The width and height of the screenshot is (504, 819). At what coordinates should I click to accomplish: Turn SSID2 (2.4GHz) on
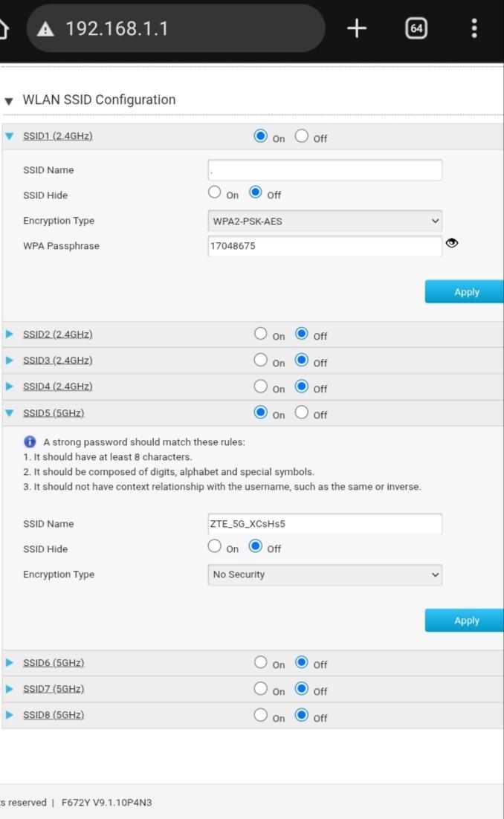260,334
